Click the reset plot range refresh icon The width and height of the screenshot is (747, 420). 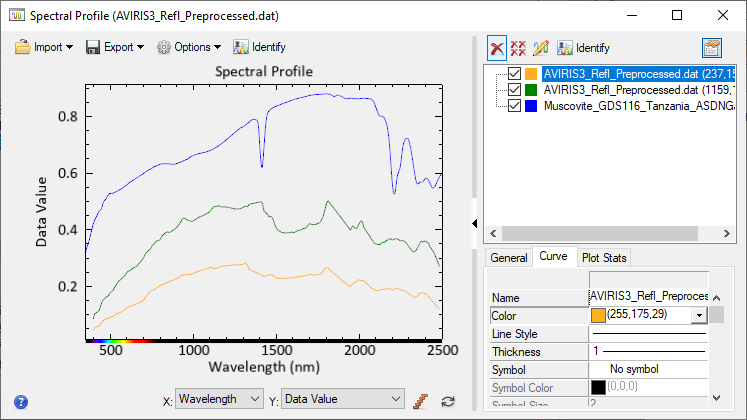click(448, 400)
